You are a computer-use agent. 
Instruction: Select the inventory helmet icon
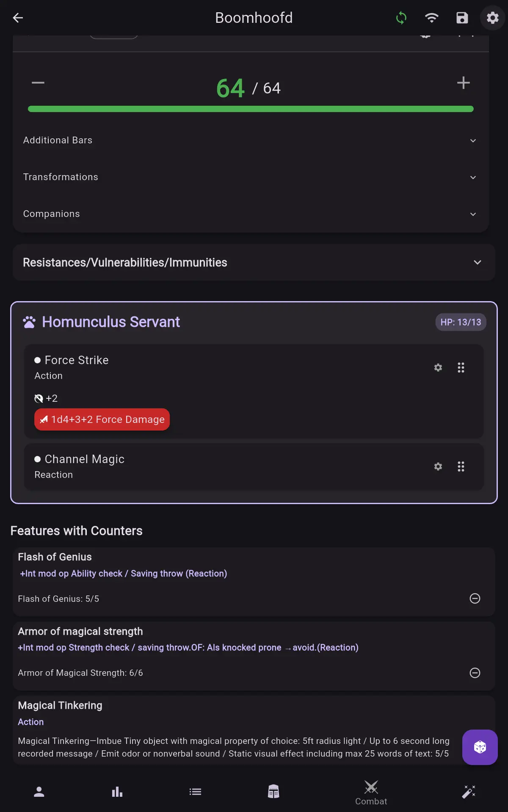[273, 791]
